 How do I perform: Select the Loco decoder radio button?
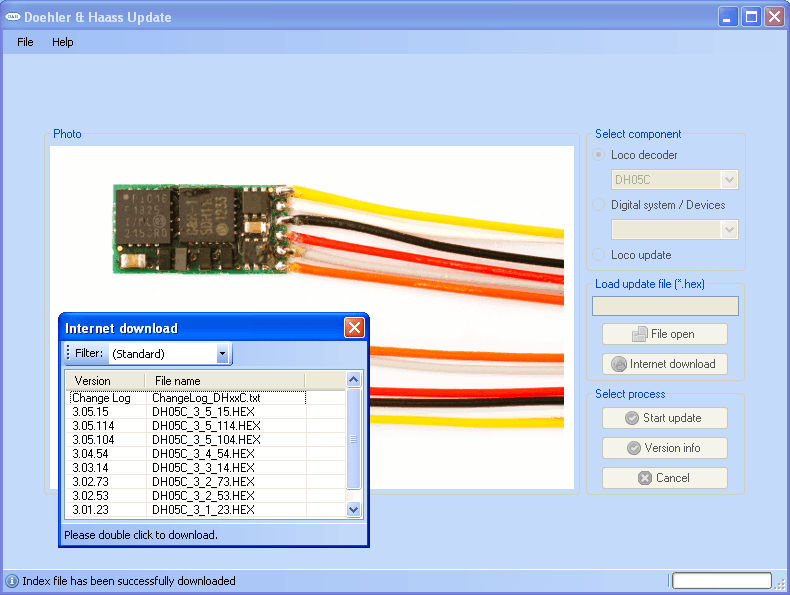tap(599, 155)
